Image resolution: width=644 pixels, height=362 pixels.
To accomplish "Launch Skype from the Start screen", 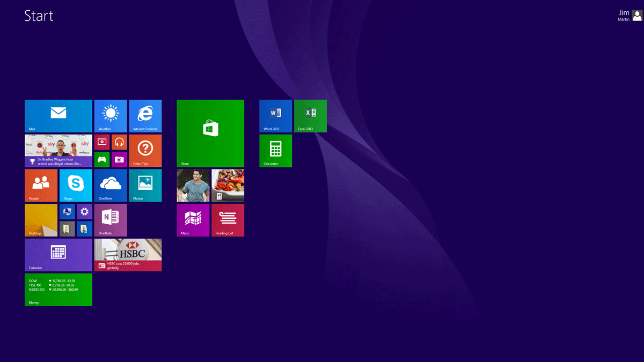I will click(76, 185).
